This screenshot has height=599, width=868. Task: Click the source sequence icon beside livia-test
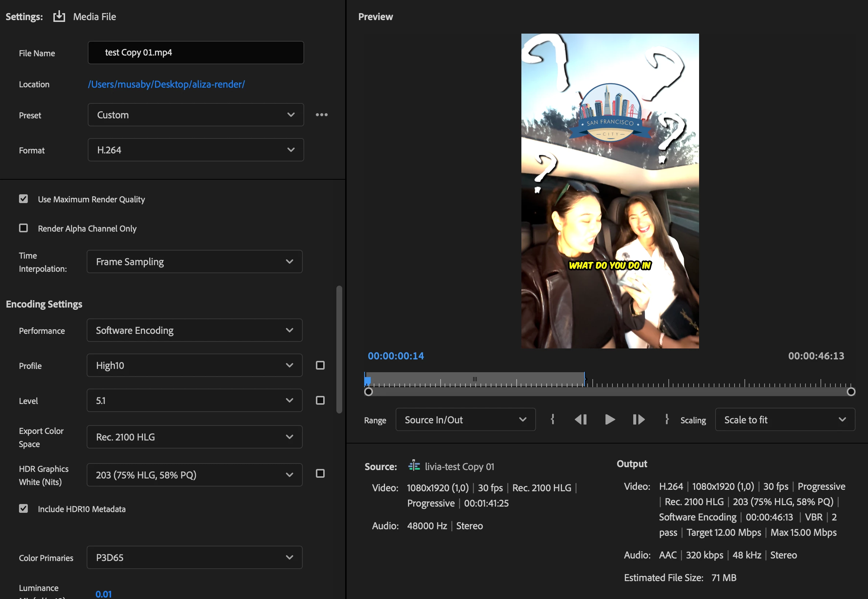pyautogui.click(x=414, y=466)
